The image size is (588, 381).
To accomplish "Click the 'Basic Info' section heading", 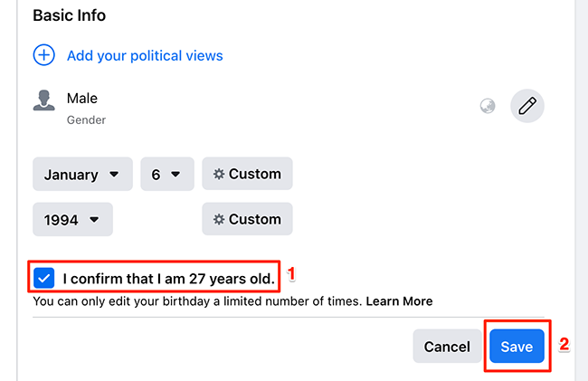I will pos(71,16).
